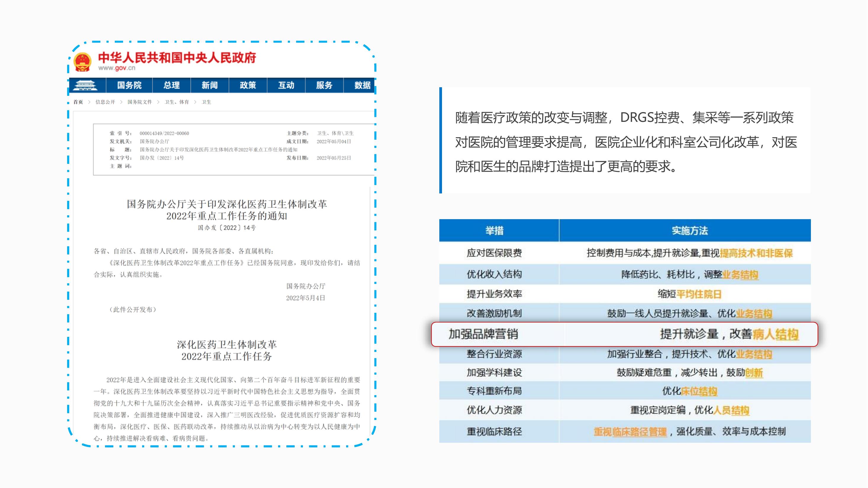Screen dimensions: 868x488
Task: Click the section heading 深化医药卫生体制改革 2022年重点工作任务
Action: pyautogui.click(x=227, y=350)
